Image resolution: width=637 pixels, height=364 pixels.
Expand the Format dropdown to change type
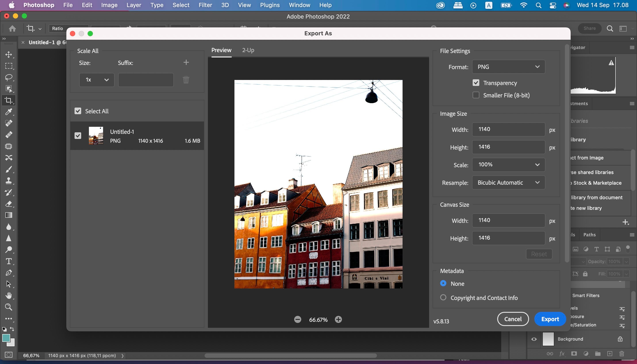pyautogui.click(x=508, y=67)
